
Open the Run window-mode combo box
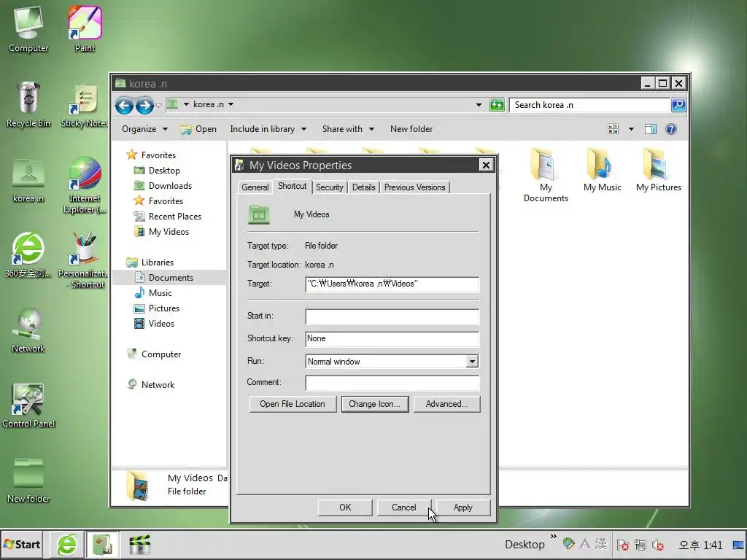click(392, 362)
